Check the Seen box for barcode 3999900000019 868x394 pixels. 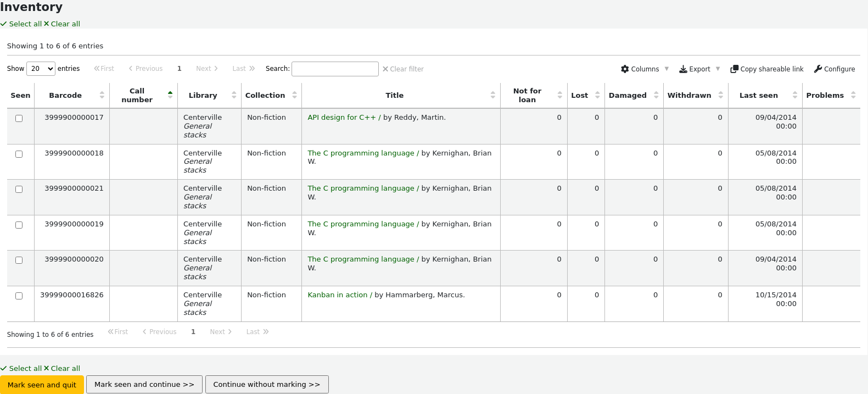coord(19,225)
